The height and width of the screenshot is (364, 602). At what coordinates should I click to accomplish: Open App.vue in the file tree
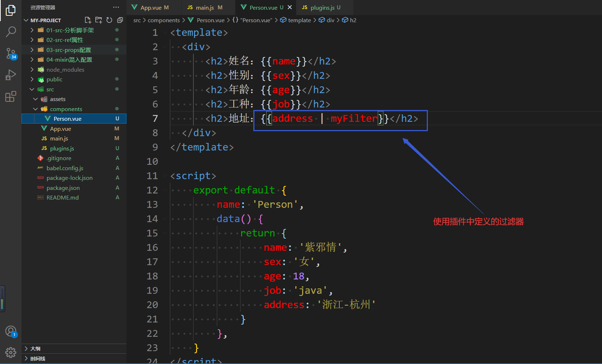74,129
